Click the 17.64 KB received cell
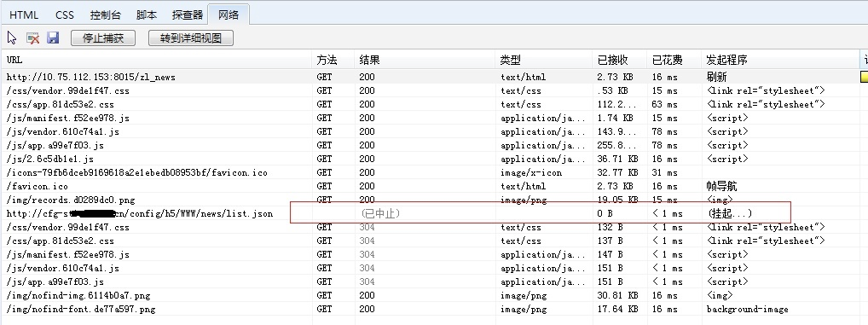 [617, 309]
